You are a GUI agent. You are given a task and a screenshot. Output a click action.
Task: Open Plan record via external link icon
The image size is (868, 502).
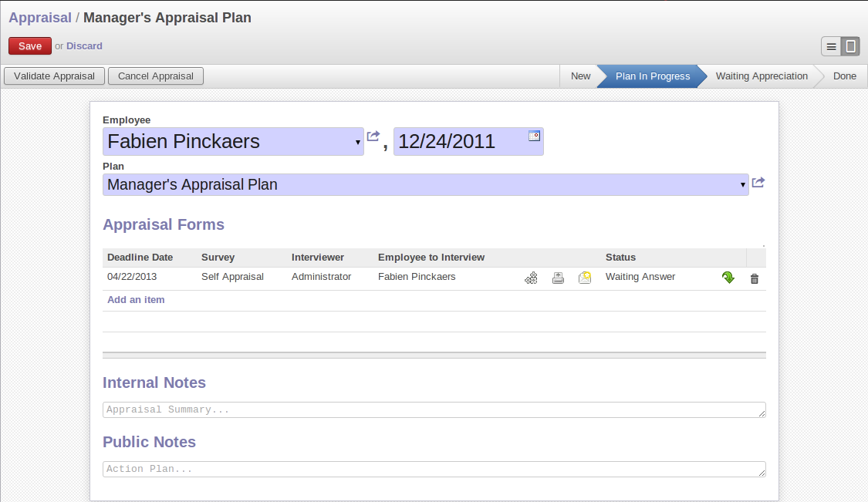tap(758, 183)
